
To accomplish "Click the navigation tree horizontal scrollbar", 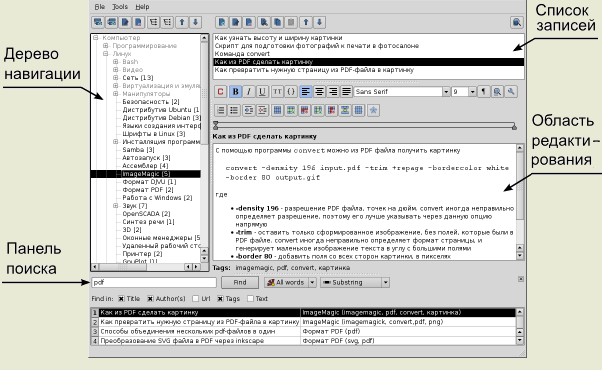I will (146, 267).
